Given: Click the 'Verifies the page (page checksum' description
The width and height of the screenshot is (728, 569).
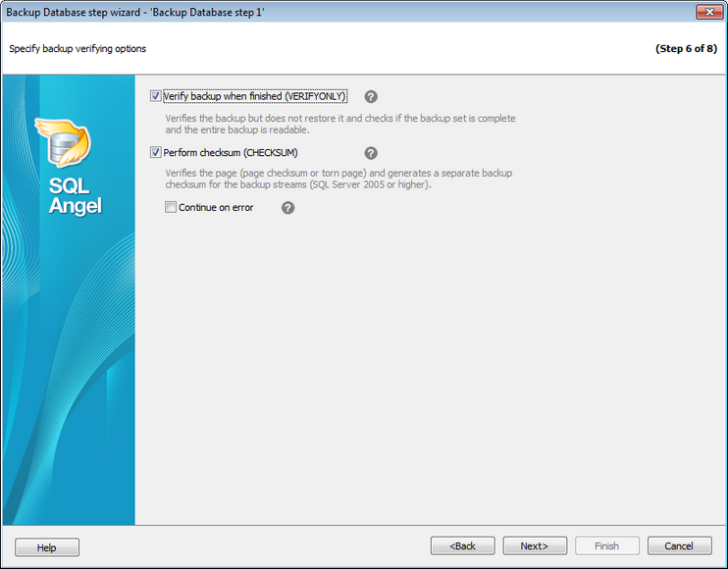Looking at the screenshot, I should (x=338, y=179).
